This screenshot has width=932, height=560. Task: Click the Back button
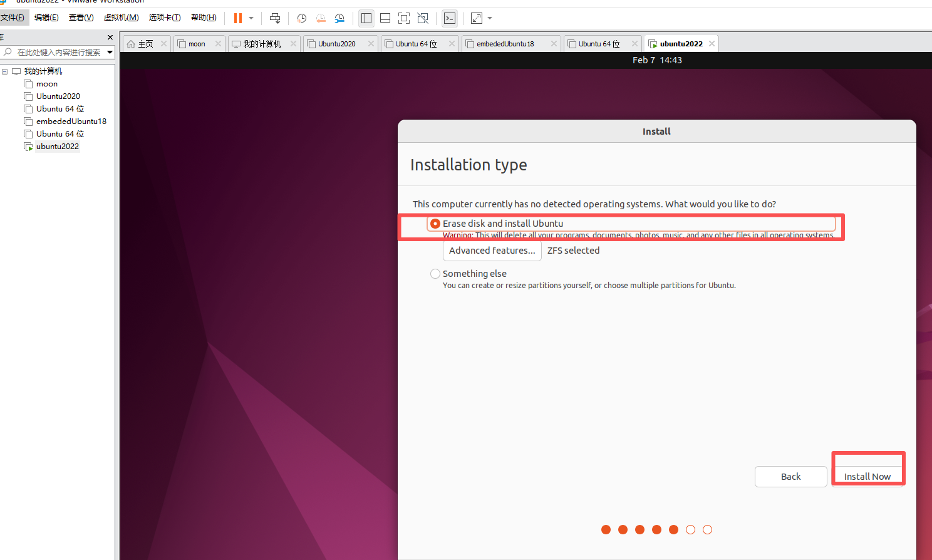pyautogui.click(x=790, y=477)
